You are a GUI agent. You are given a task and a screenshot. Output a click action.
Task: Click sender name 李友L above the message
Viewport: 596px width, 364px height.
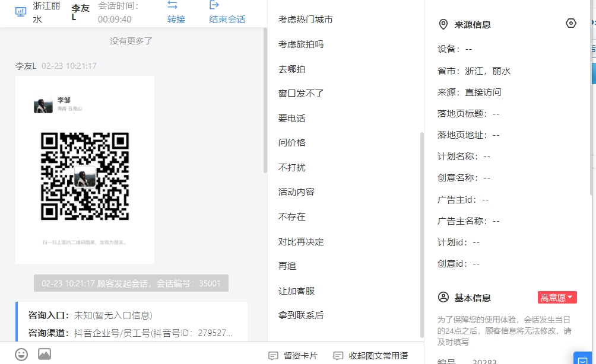(26, 66)
